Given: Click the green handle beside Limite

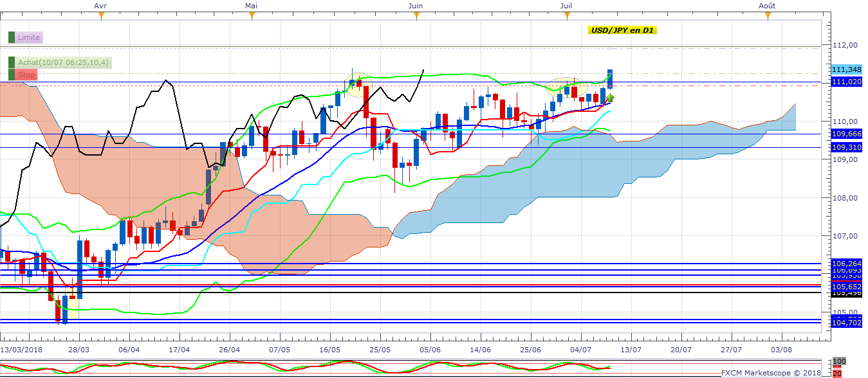Looking at the screenshot, I should pyautogui.click(x=11, y=38).
